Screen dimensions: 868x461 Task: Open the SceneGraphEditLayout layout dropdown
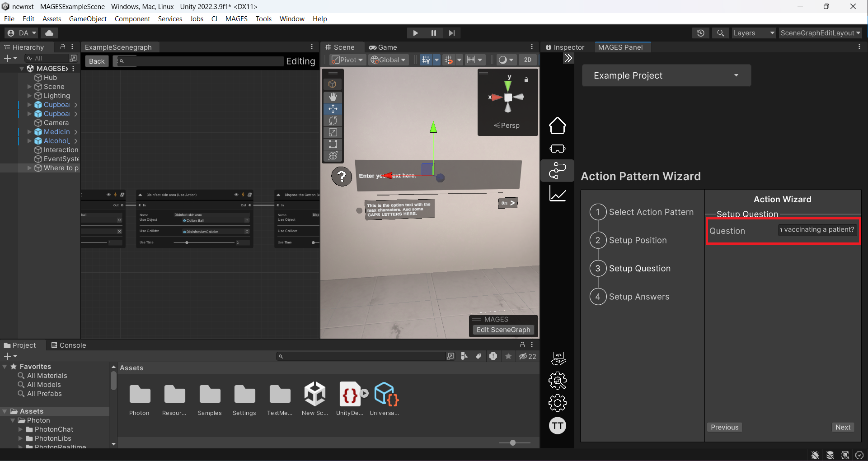[820, 33]
